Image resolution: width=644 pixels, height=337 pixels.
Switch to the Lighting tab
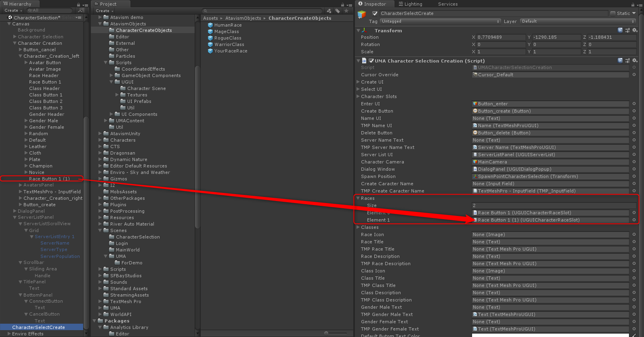point(410,4)
